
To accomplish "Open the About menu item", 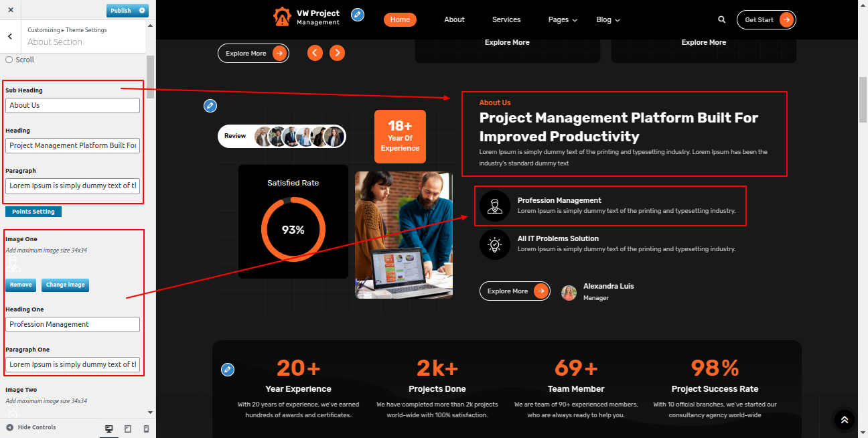I will pyautogui.click(x=454, y=19).
